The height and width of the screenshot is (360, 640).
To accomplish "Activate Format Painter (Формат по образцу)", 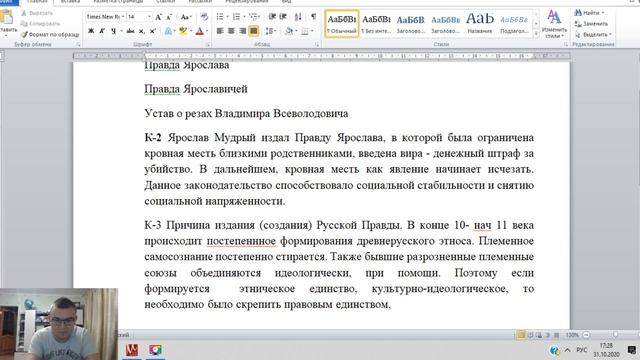I will tap(50, 35).
